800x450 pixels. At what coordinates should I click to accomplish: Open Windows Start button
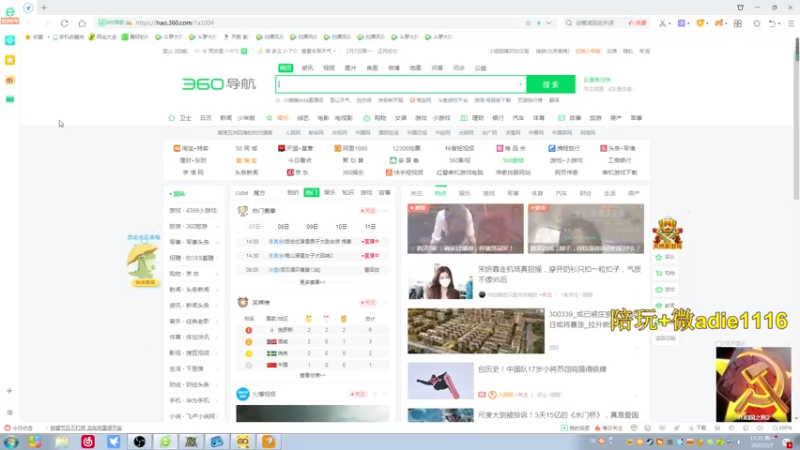click(11, 441)
